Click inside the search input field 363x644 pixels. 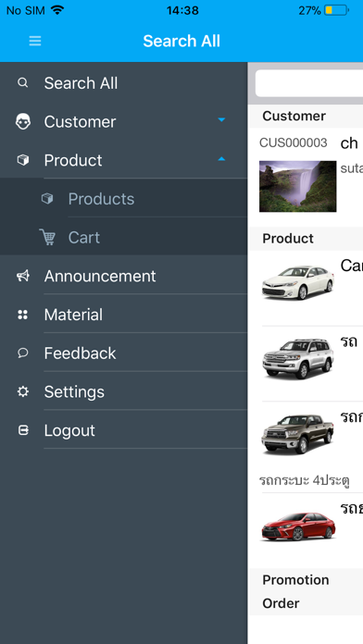[309, 83]
